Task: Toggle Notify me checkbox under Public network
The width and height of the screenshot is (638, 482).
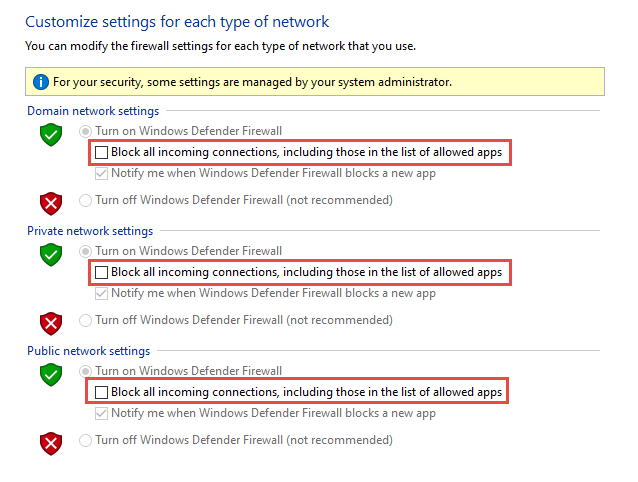Action: (x=101, y=413)
